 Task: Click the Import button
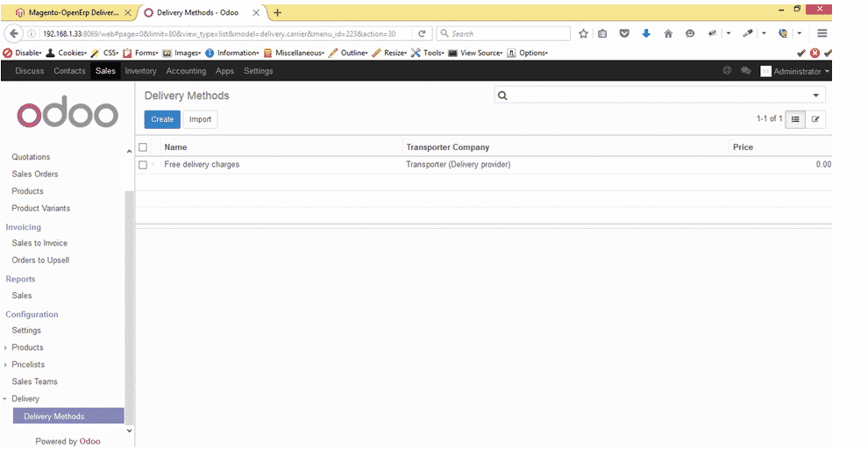(x=201, y=119)
